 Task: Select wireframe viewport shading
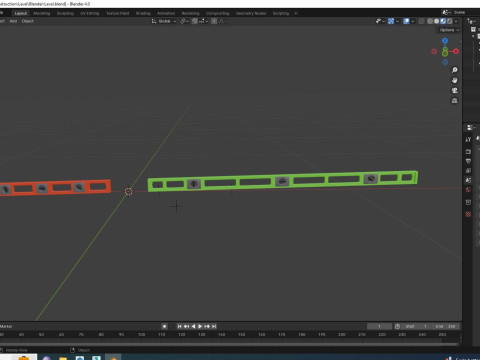tap(430, 21)
